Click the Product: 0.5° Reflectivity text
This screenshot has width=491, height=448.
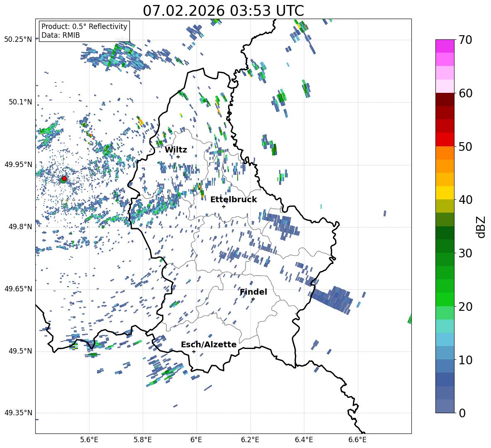(x=84, y=26)
